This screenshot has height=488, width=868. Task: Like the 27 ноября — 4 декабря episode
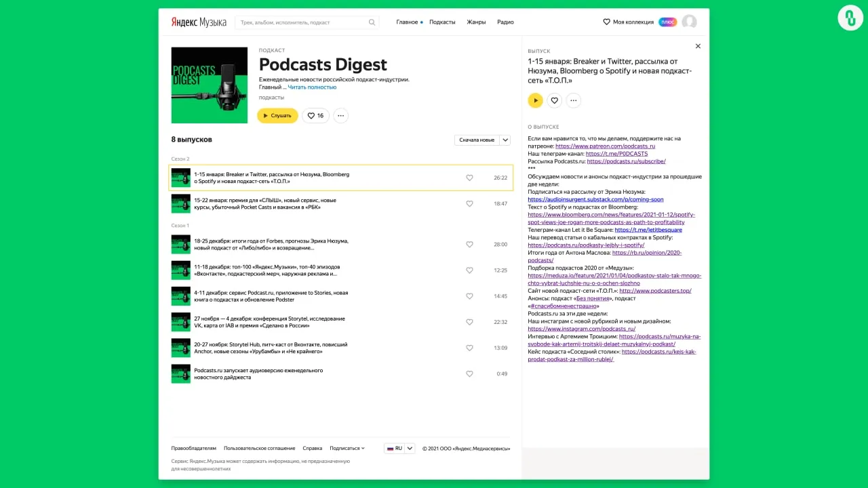click(x=469, y=322)
